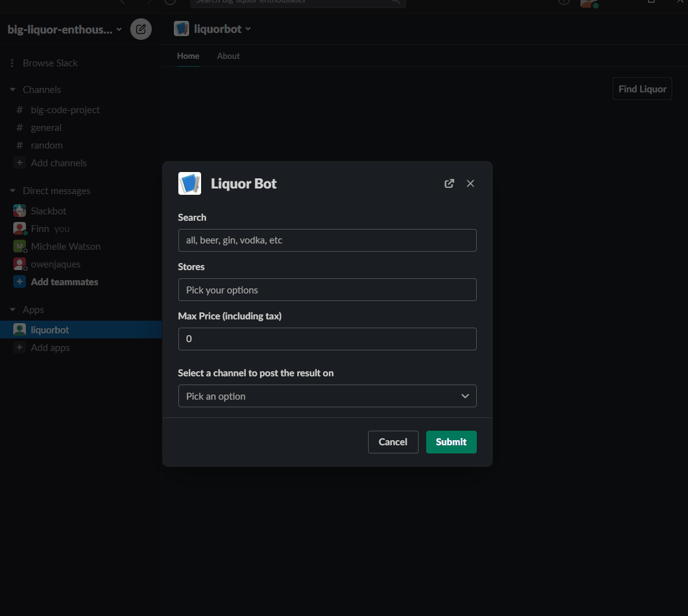688x616 pixels.
Task: Click the Browse Slack dots icon
Action: click(x=12, y=63)
